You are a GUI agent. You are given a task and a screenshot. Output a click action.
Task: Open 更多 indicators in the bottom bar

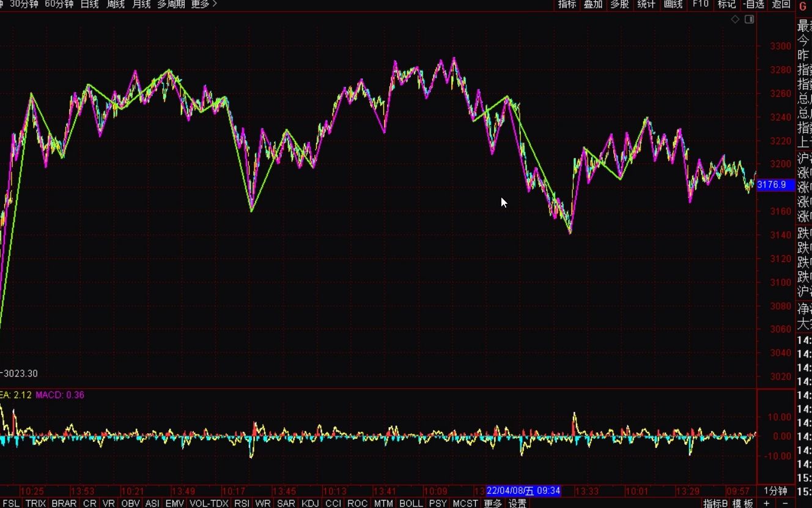pos(493,503)
